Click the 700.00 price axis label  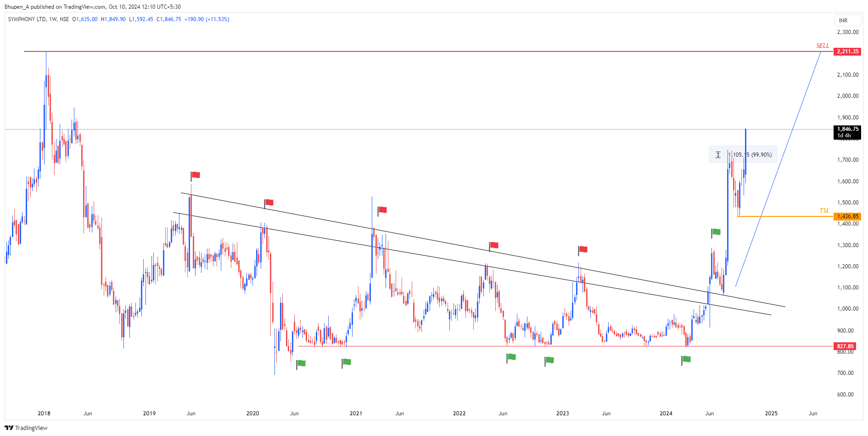(x=846, y=373)
